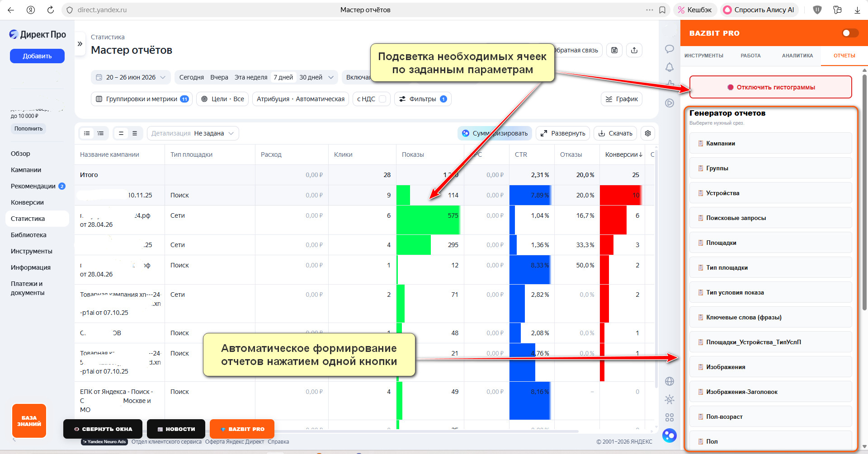Open Группировки и метрики selector
The height and width of the screenshot is (454, 868).
[142, 99]
